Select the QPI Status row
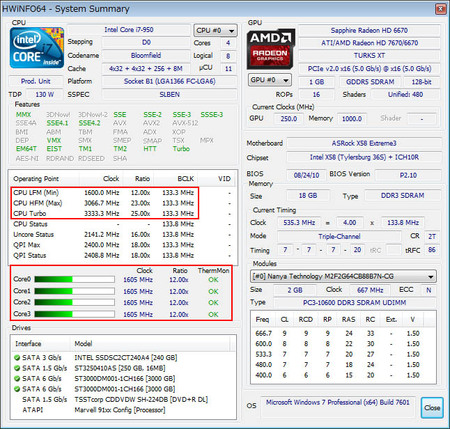 [x=123, y=256]
